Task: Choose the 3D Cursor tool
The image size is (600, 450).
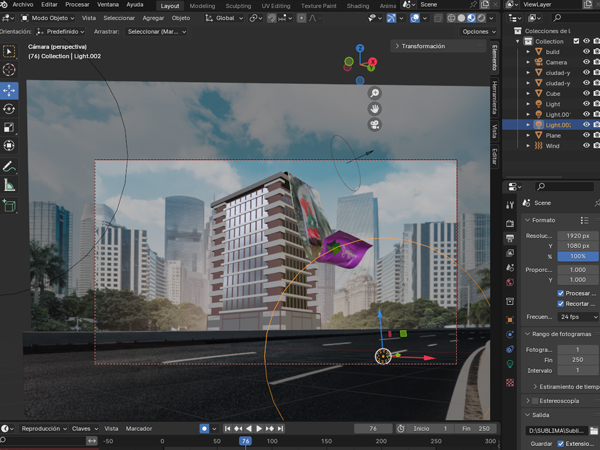Action: (x=10, y=70)
